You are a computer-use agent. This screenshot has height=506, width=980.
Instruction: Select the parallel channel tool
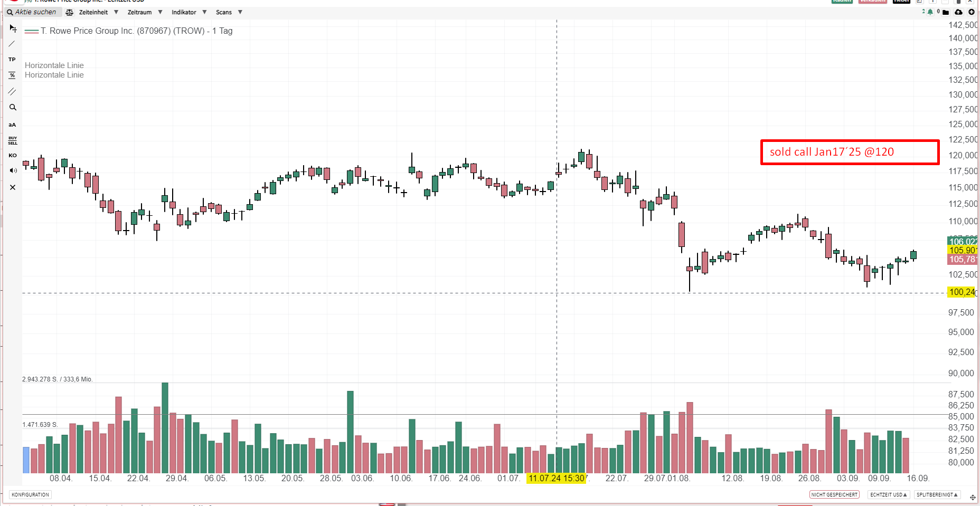12,91
